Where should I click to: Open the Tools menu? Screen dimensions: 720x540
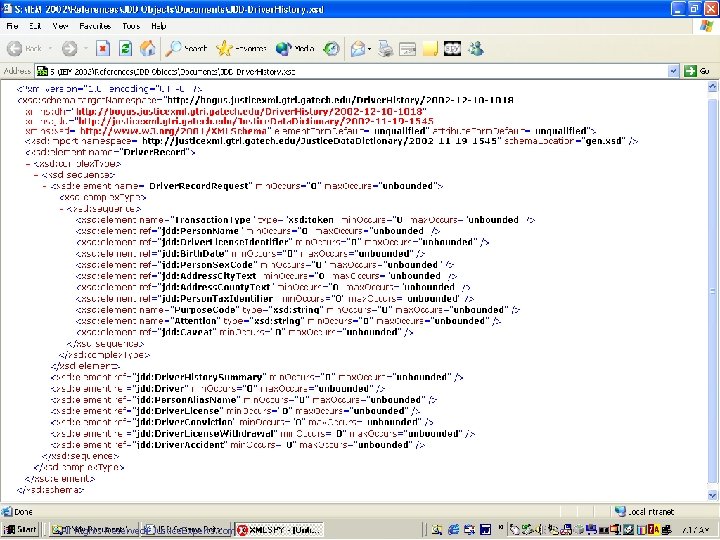[x=131, y=26]
